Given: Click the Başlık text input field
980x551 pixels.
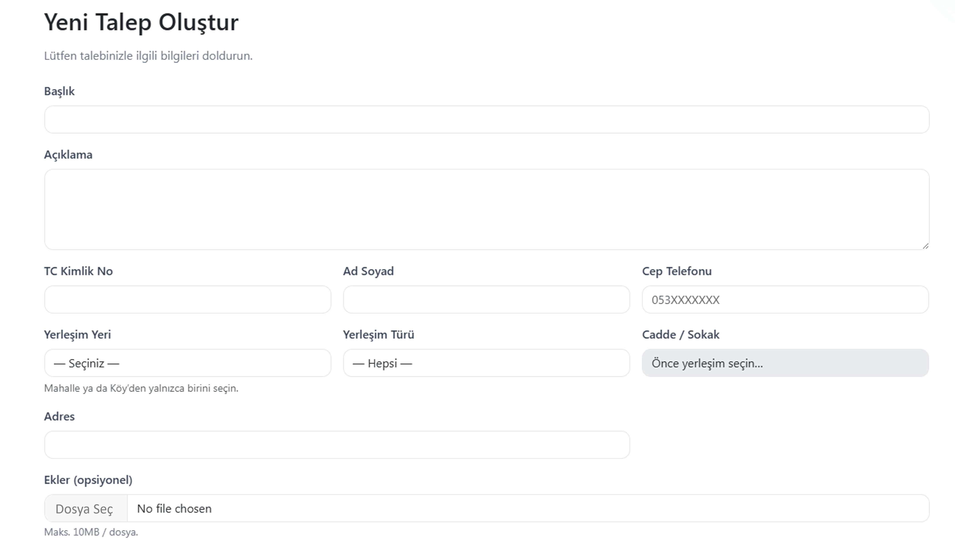Looking at the screenshot, I should [486, 119].
